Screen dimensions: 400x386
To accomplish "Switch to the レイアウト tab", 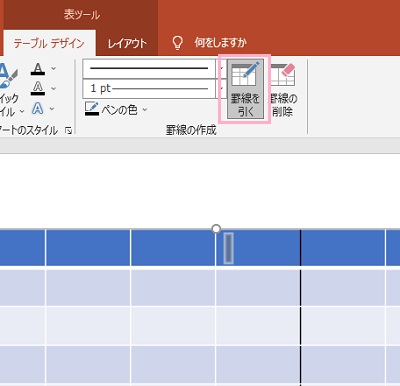I will click(x=127, y=43).
